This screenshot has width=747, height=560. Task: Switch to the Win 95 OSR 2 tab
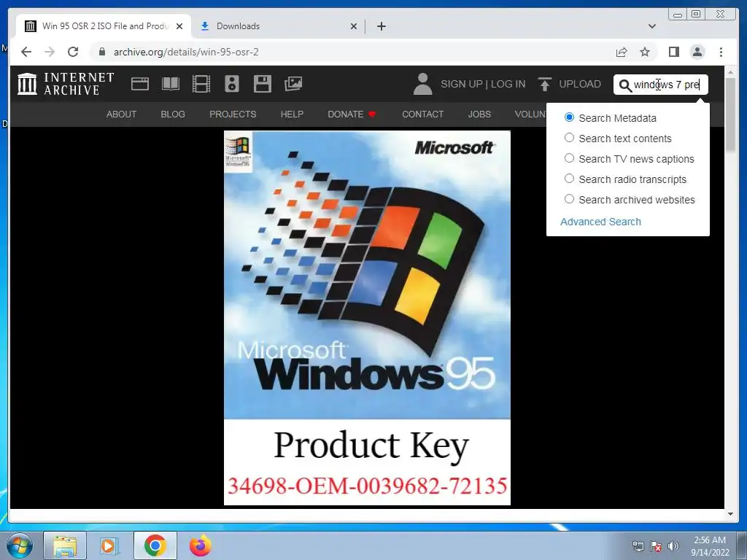click(x=104, y=26)
